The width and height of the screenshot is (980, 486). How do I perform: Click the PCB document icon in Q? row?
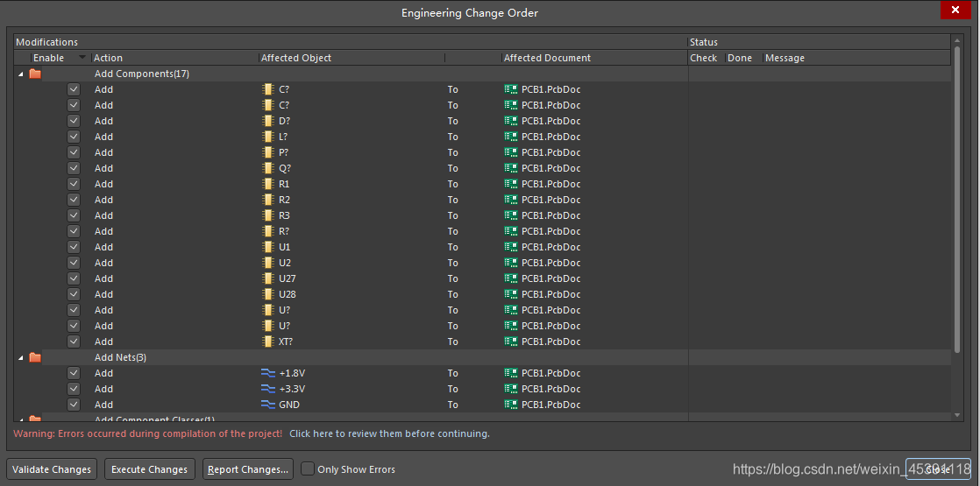[x=511, y=168]
